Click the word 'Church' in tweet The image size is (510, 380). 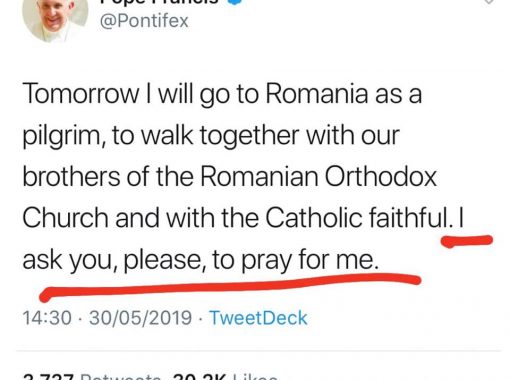click(x=66, y=218)
